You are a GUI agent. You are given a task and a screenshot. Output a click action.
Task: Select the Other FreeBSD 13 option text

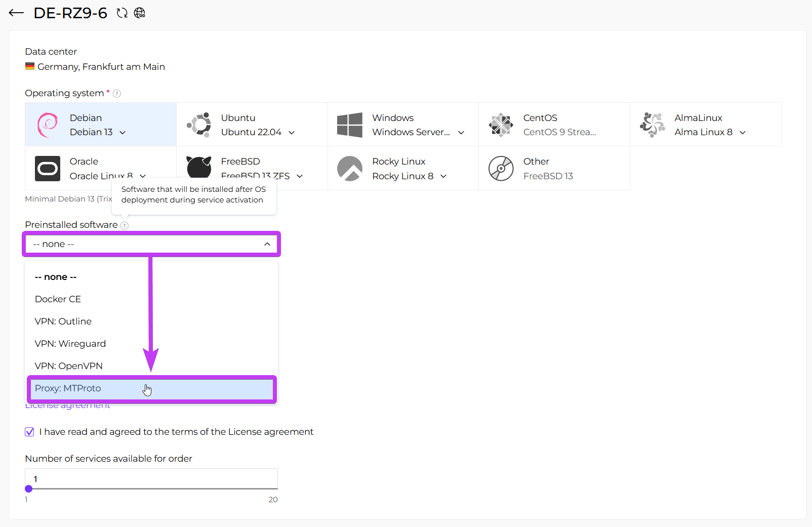point(548,176)
